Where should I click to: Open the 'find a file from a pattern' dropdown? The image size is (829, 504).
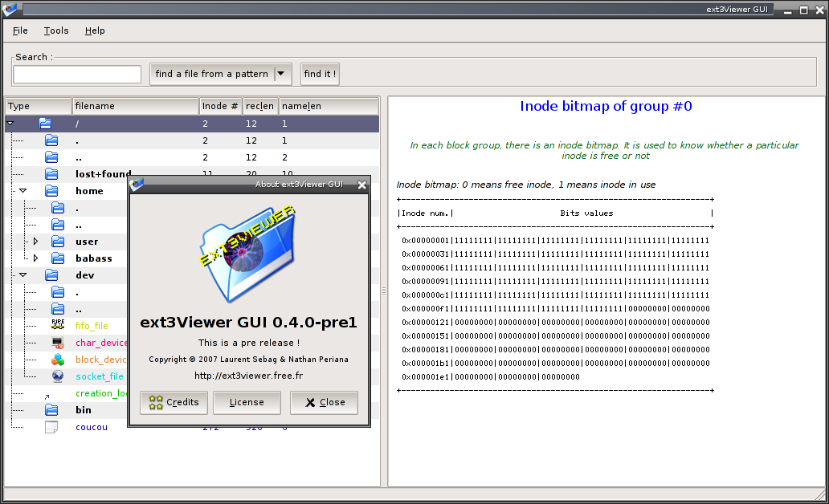pos(220,74)
